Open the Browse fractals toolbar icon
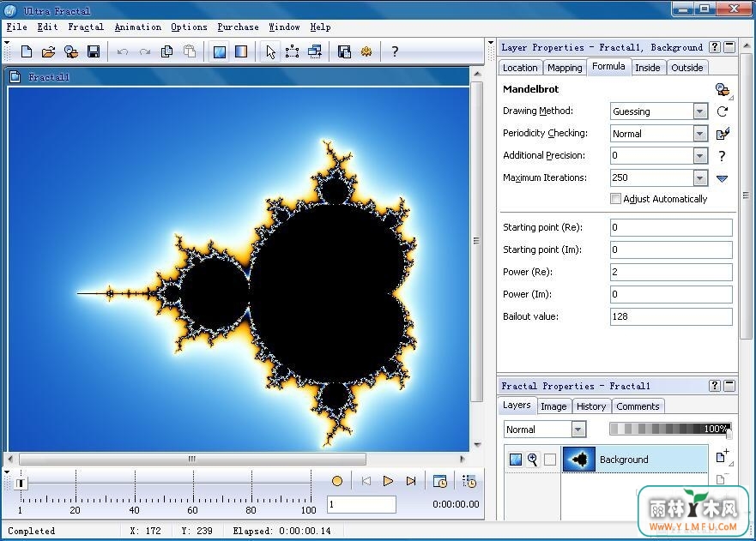This screenshot has height=541, width=756. 71,51
